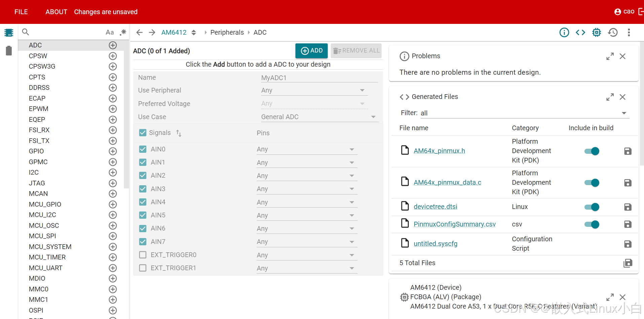Toggle include in build for PinmuxConfigSummary.csv
Image resolution: width=644 pixels, height=319 pixels.
(592, 224)
